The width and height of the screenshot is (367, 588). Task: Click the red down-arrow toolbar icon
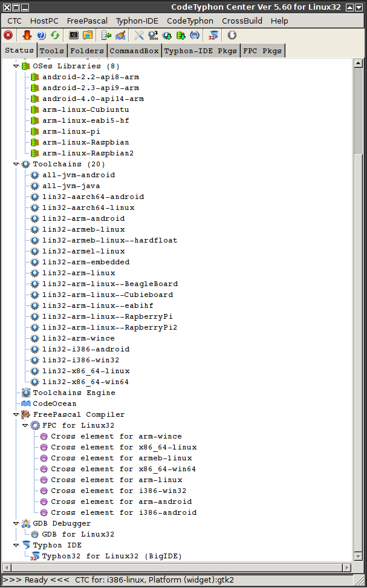click(x=27, y=35)
